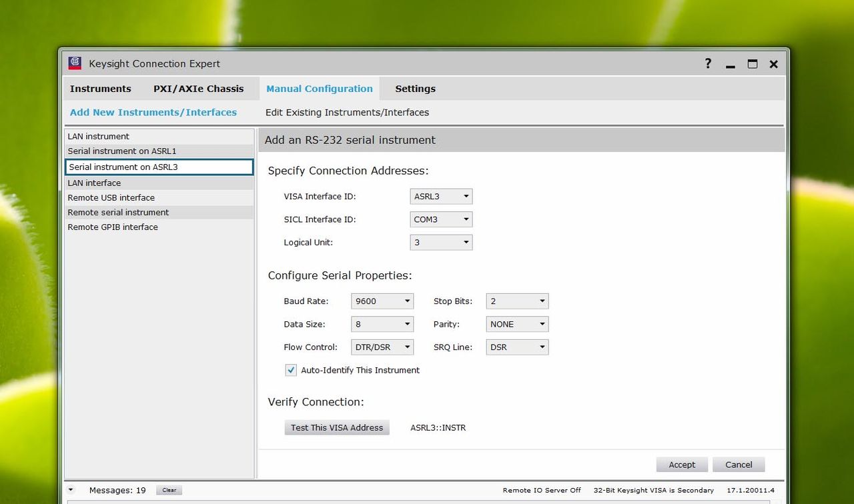
Task: Select Remote serial instrument entry
Action: tap(159, 212)
